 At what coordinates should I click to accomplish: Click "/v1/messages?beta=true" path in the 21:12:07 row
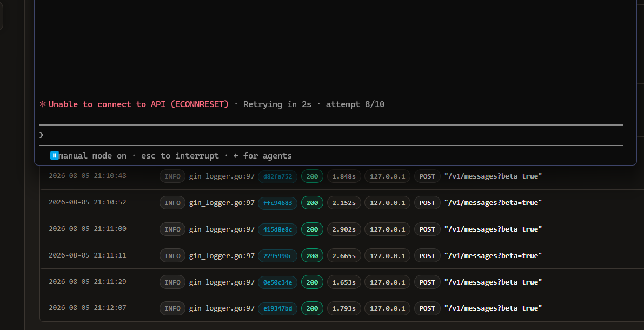pos(493,308)
